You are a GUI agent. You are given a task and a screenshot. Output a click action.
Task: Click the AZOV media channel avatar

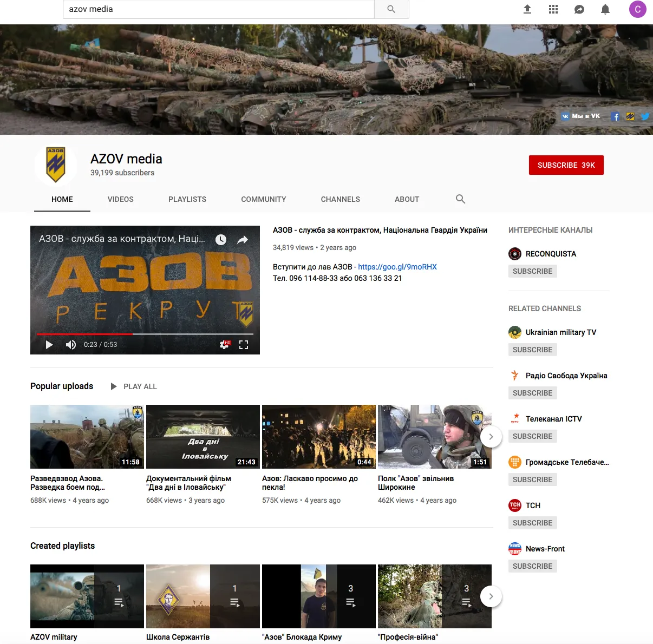click(x=56, y=165)
